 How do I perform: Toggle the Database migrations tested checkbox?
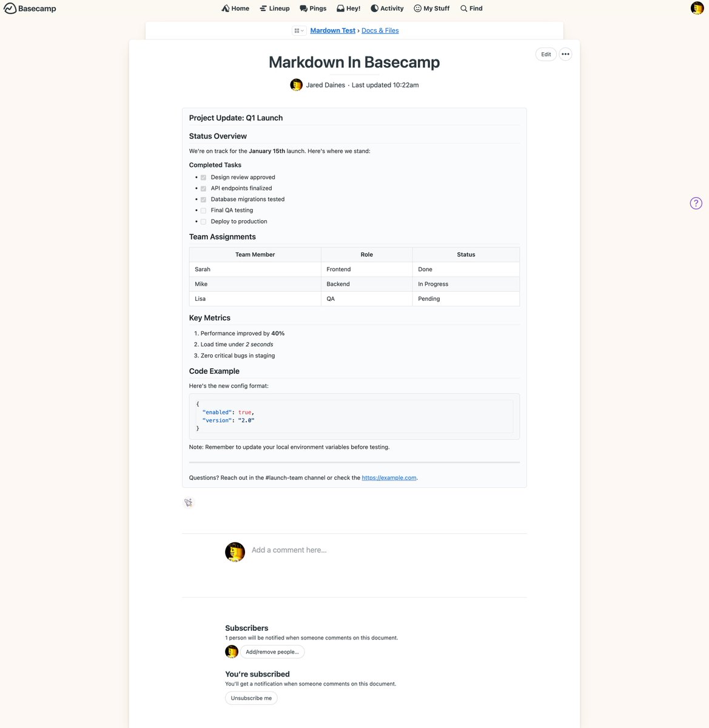point(203,200)
